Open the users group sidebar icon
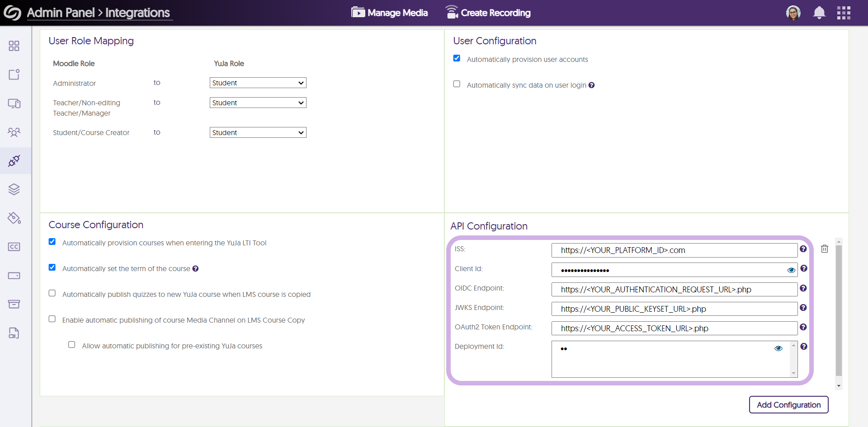The image size is (868, 427). pos(14,132)
